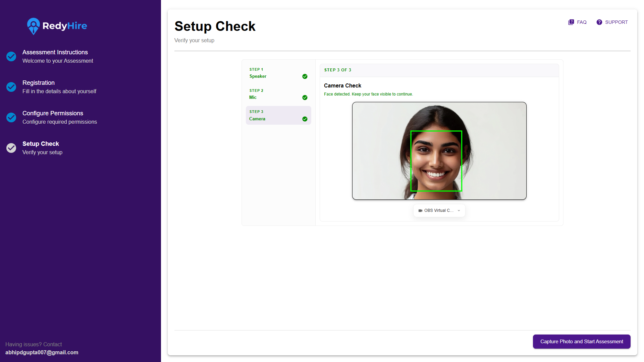Click the green face detection box

point(436,161)
